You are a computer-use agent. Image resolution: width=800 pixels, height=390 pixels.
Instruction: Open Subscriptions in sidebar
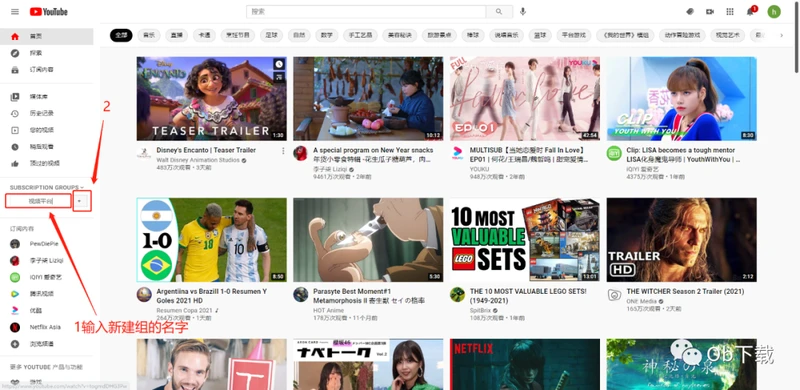click(46, 69)
